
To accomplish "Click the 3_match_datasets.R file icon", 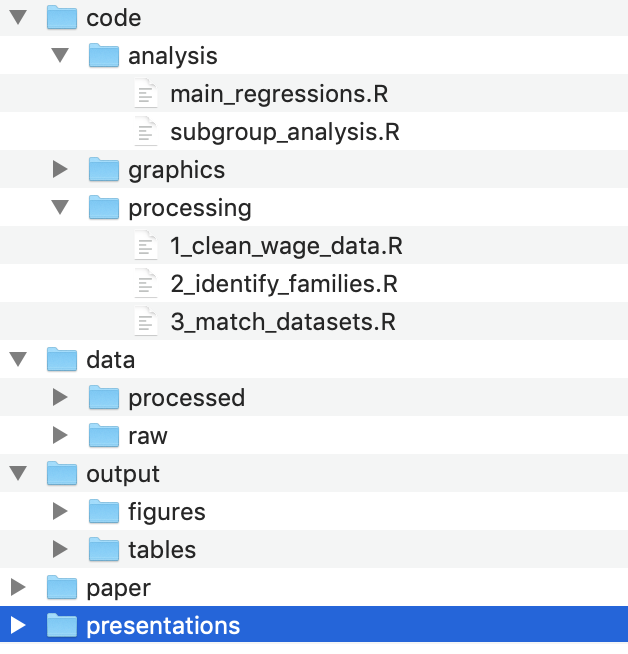I will [x=146, y=322].
